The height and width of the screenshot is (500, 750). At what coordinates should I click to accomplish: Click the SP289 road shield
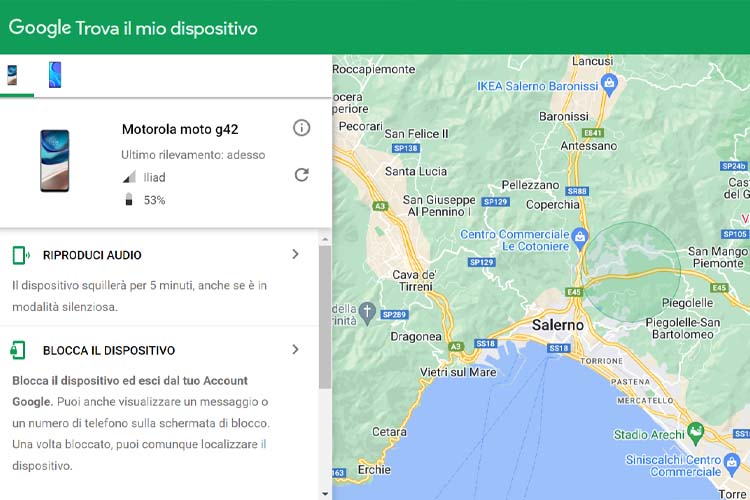[394, 315]
